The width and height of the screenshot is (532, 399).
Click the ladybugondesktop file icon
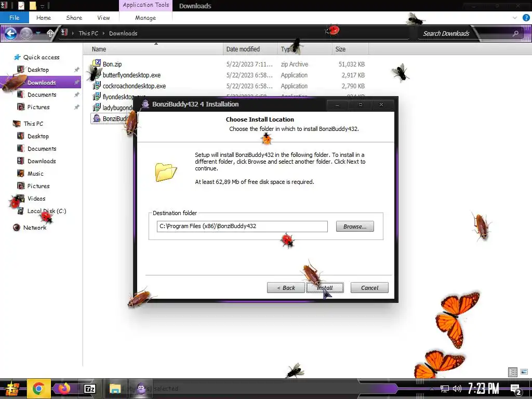click(97, 107)
